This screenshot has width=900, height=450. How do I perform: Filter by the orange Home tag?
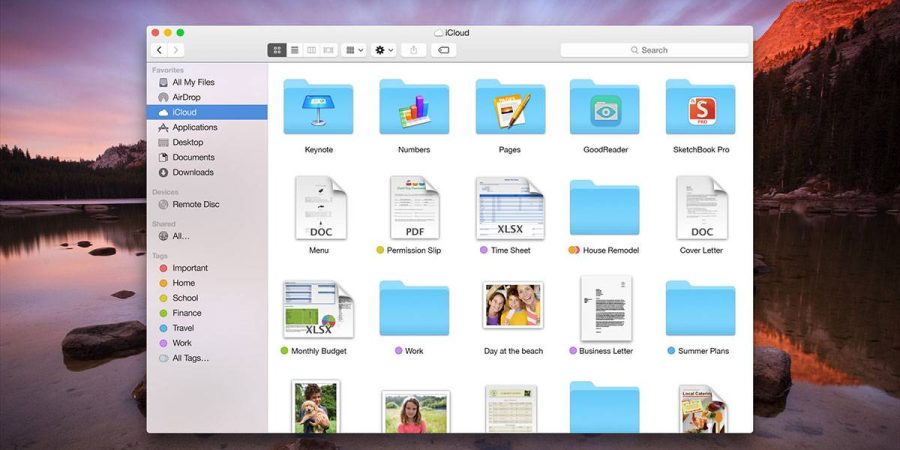click(x=207, y=282)
